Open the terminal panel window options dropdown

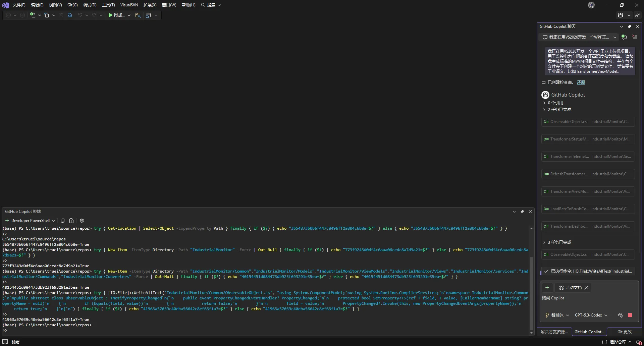coord(514,212)
